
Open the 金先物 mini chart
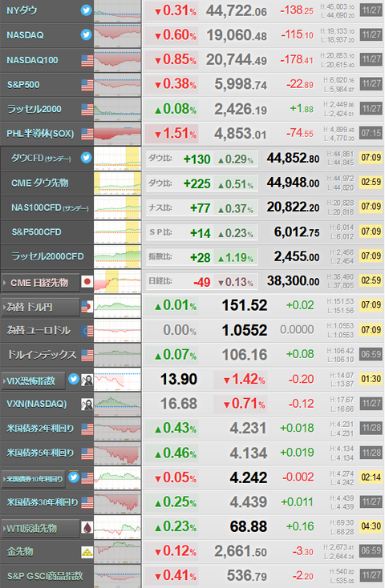point(118,552)
